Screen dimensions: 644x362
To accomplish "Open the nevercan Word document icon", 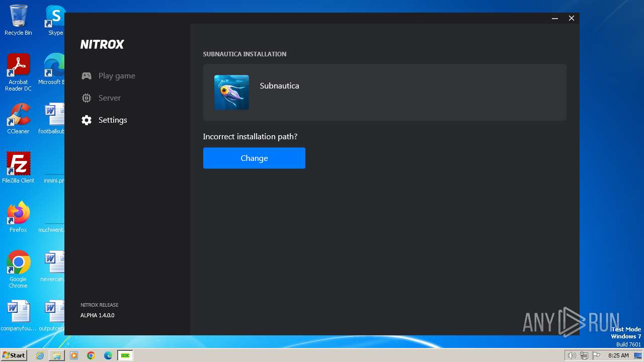I will click(53, 266).
